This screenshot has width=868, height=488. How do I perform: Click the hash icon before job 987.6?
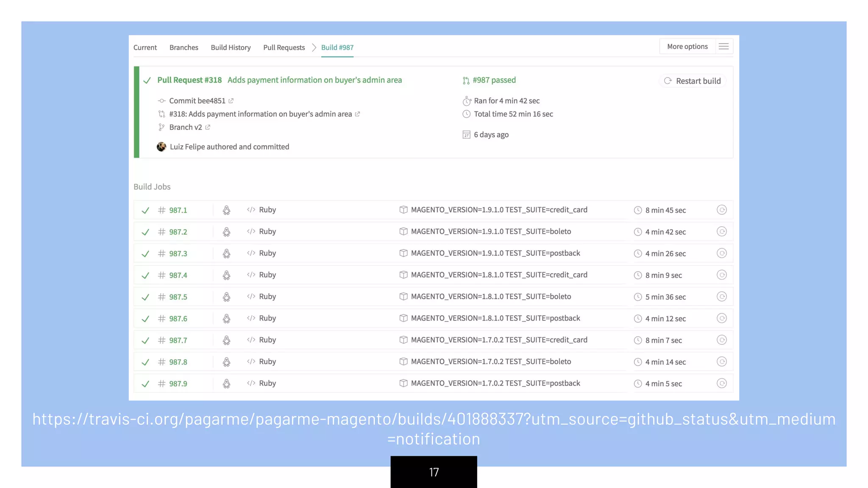point(161,319)
